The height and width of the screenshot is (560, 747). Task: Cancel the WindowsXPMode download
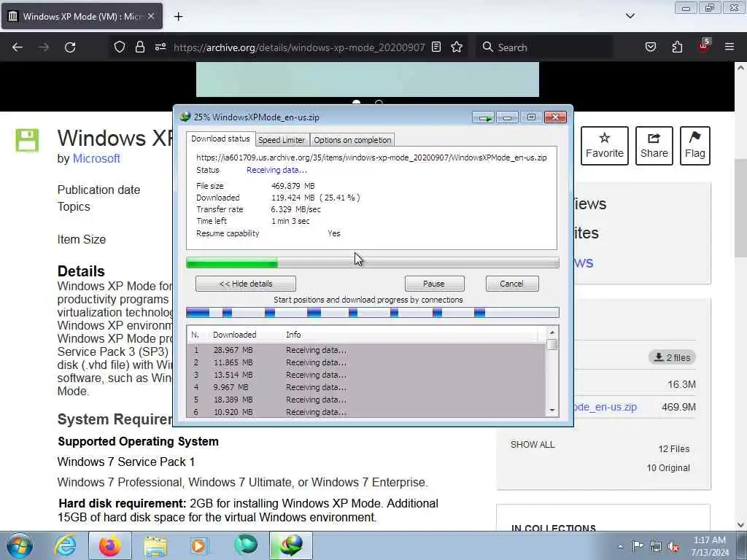click(x=511, y=284)
